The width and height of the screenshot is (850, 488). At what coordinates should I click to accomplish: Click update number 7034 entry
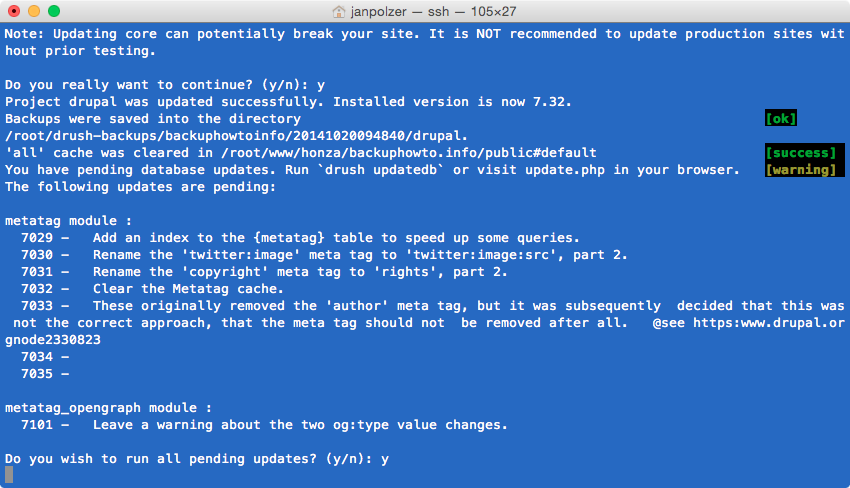tap(45, 357)
